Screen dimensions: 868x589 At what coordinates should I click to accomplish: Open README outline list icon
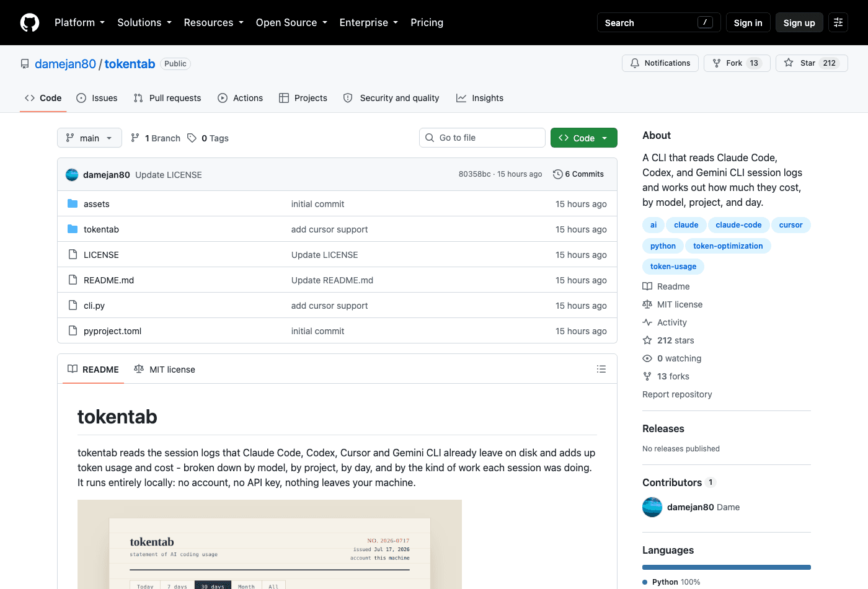click(x=601, y=369)
